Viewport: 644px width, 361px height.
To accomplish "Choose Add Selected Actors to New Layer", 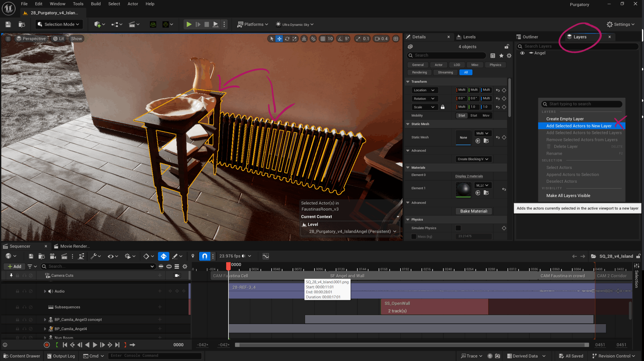I will pos(579,126).
